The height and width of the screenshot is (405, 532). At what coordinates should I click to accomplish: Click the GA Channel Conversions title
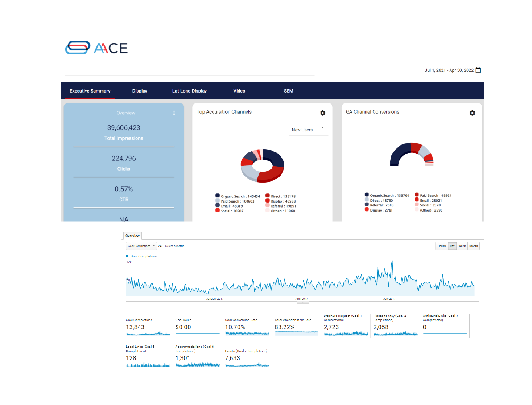372,112
